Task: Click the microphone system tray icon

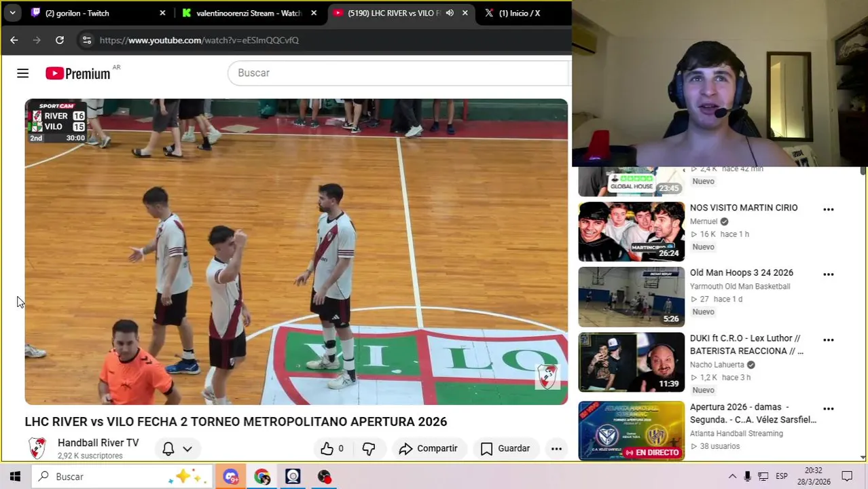Action: (747, 477)
